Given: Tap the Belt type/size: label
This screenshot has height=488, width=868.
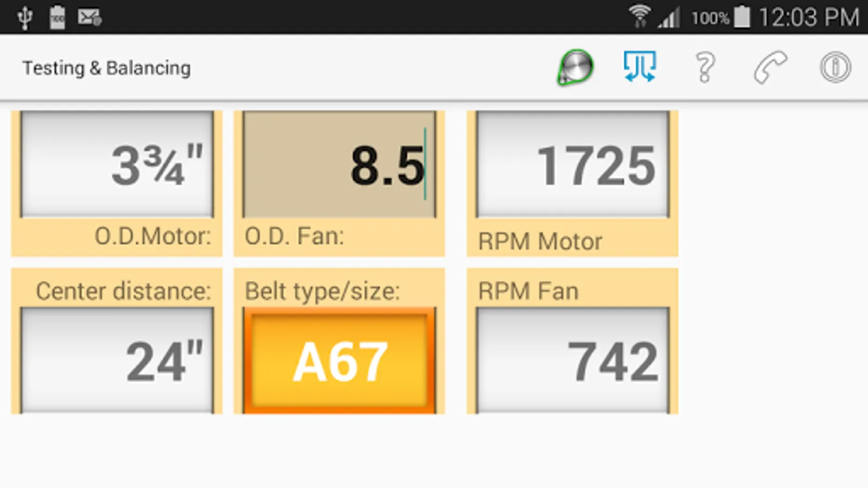Looking at the screenshot, I should (322, 292).
